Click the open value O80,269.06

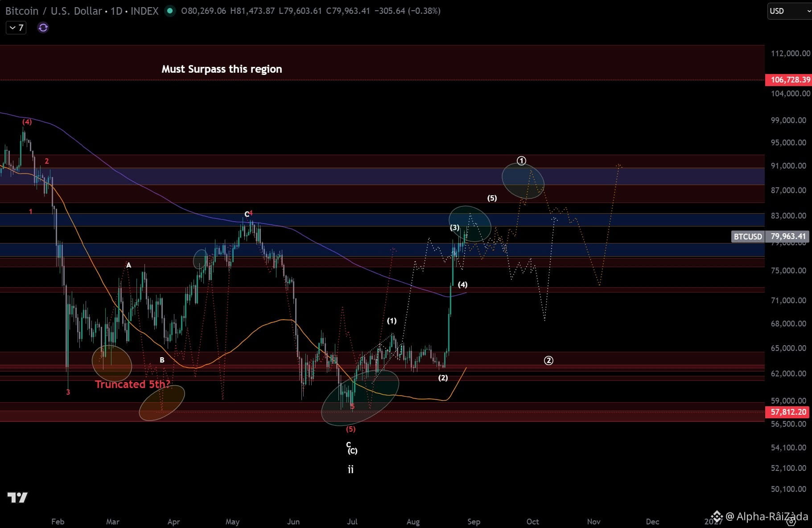pyautogui.click(x=203, y=11)
